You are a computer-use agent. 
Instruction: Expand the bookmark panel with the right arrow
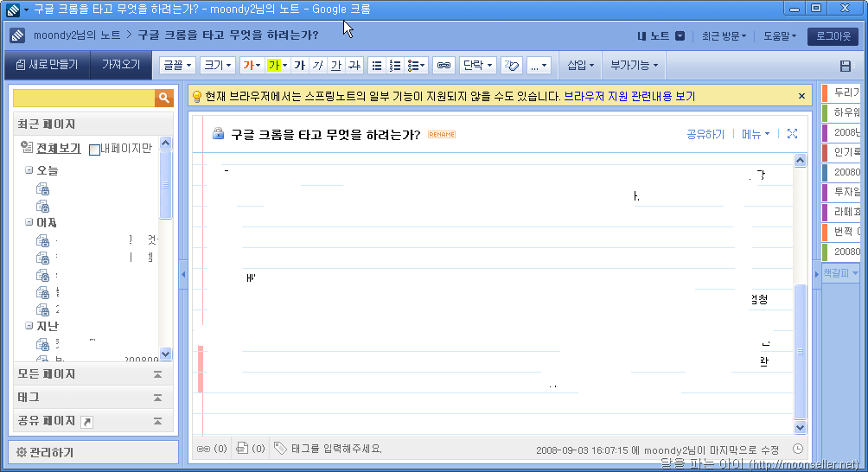pyautogui.click(x=816, y=274)
